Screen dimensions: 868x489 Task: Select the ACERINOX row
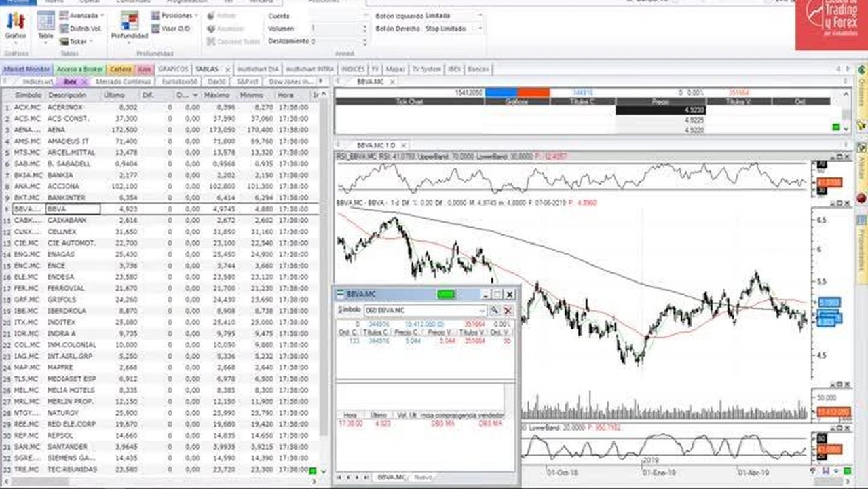tap(159, 107)
